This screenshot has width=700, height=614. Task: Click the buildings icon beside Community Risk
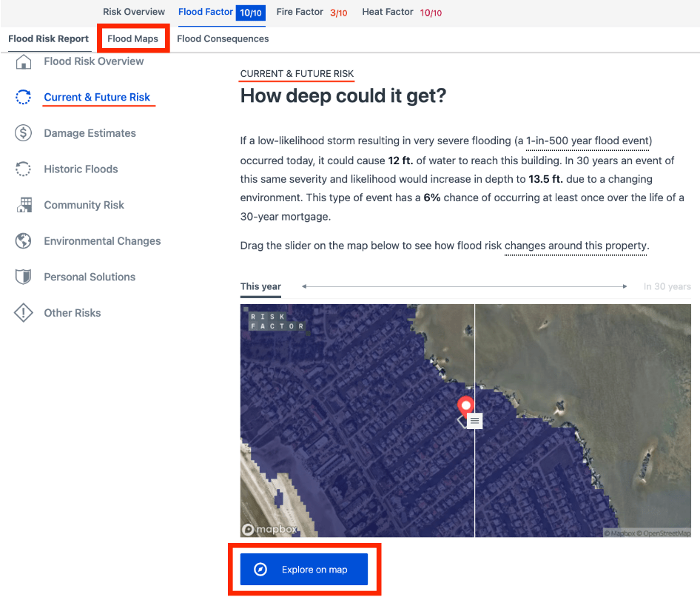(24, 205)
